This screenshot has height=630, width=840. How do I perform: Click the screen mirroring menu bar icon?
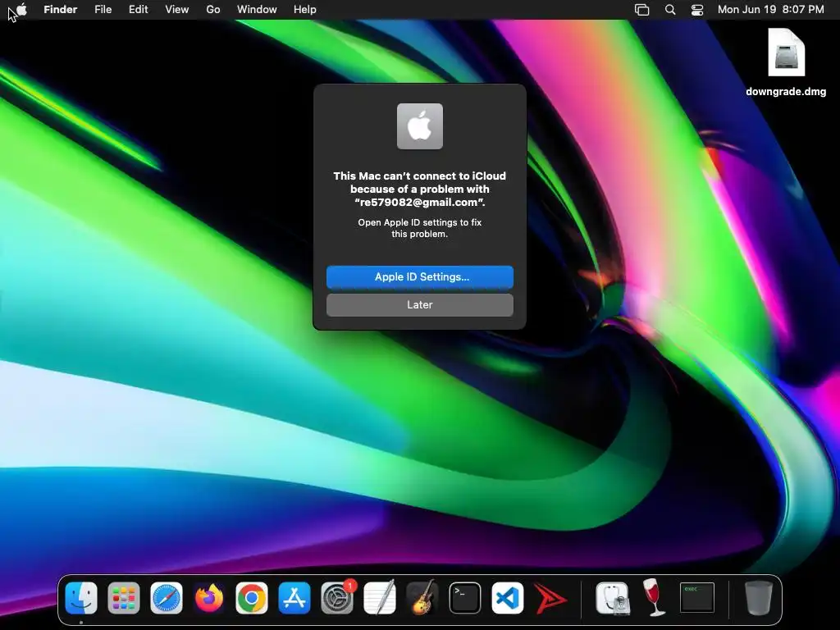pos(641,10)
